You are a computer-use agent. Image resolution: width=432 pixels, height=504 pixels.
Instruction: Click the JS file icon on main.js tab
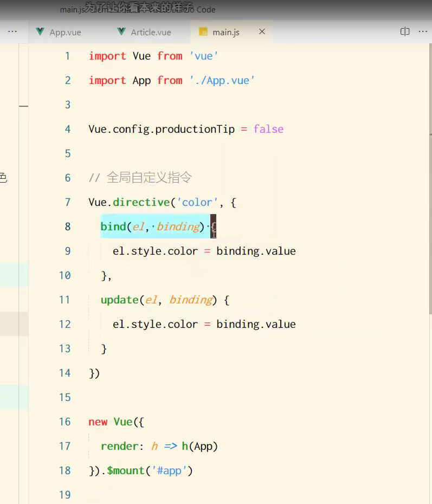point(203,32)
